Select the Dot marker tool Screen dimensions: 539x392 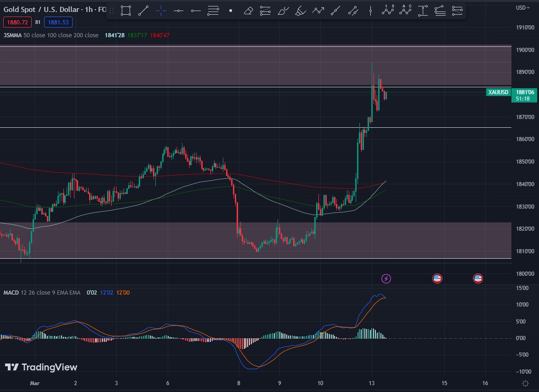(231, 10)
